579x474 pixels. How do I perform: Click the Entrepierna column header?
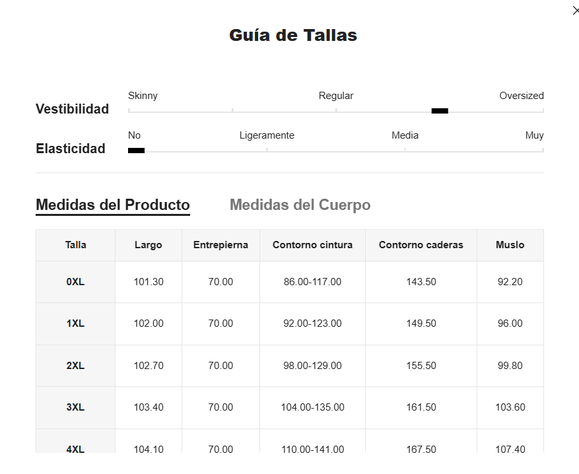[x=220, y=245]
